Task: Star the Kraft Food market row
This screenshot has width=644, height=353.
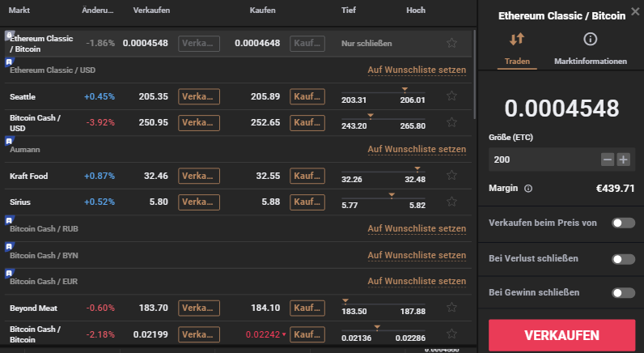Action: (x=451, y=176)
